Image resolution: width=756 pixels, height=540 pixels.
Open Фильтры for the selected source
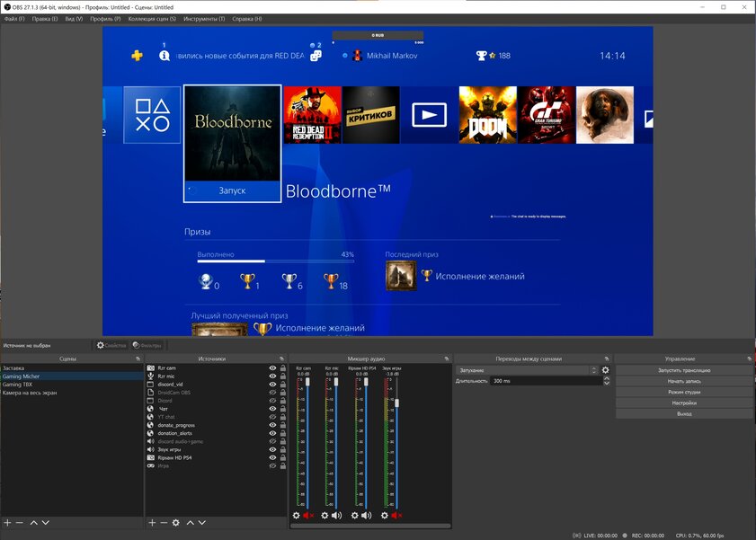pos(147,345)
